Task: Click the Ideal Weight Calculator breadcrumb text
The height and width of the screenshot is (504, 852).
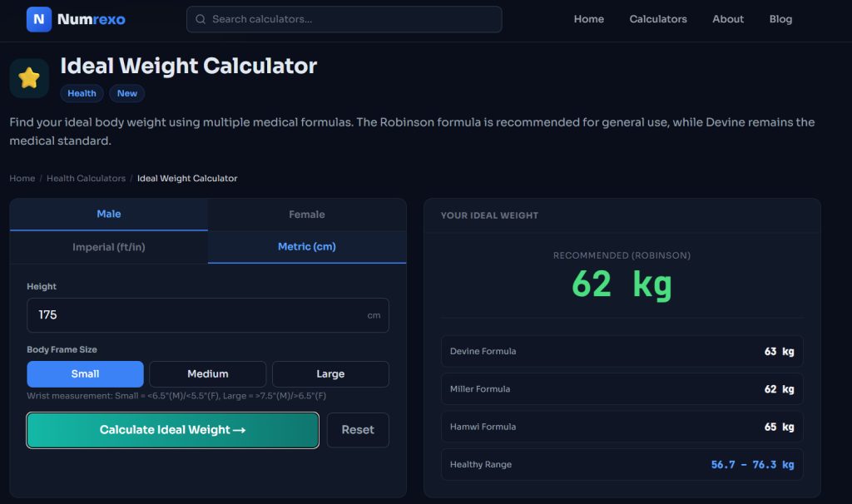Action: click(x=187, y=178)
